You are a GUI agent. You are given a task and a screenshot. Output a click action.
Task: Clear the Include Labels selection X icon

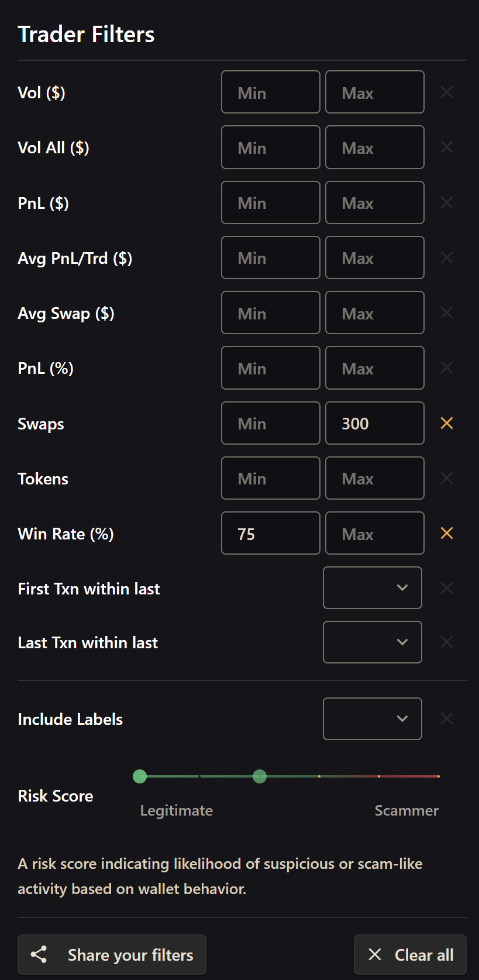click(x=447, y=718)
